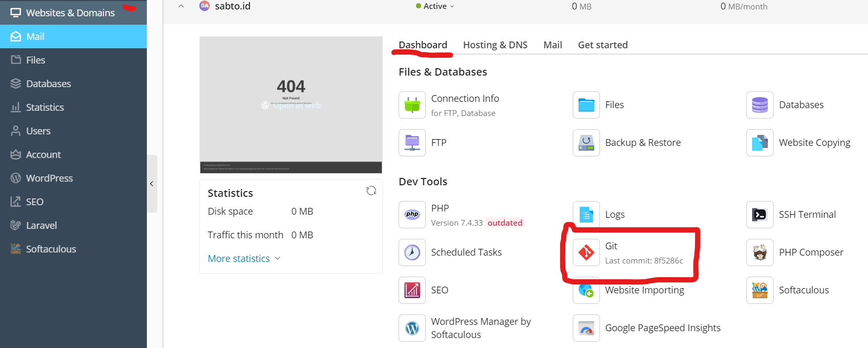Open the Website Importing icon
The width and height of the screenshot is (868, 348).
[x=586, y=290]
